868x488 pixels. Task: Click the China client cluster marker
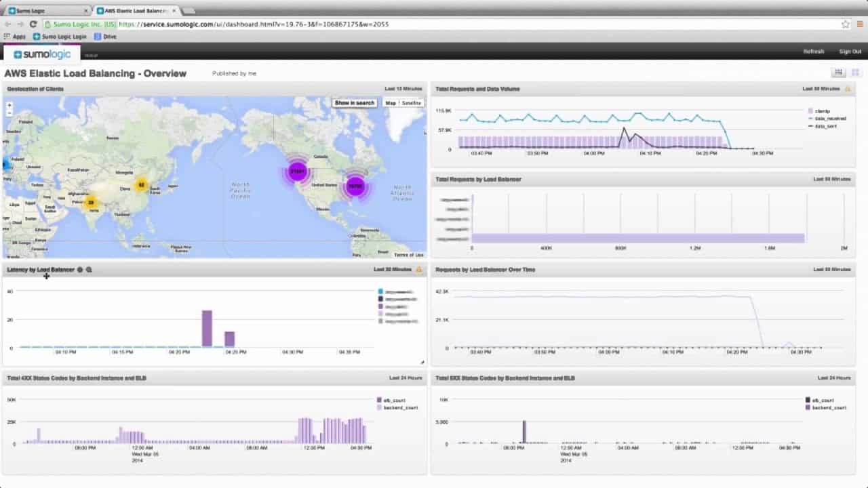141,185
